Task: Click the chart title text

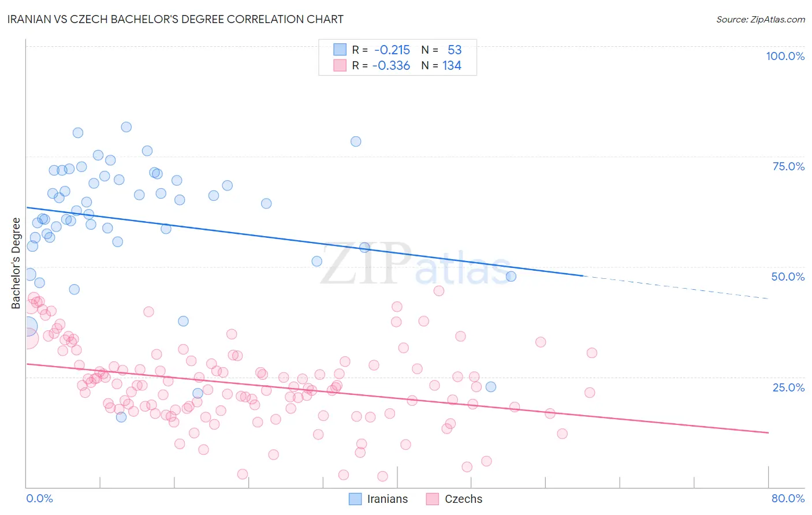Action: (176, 19)
